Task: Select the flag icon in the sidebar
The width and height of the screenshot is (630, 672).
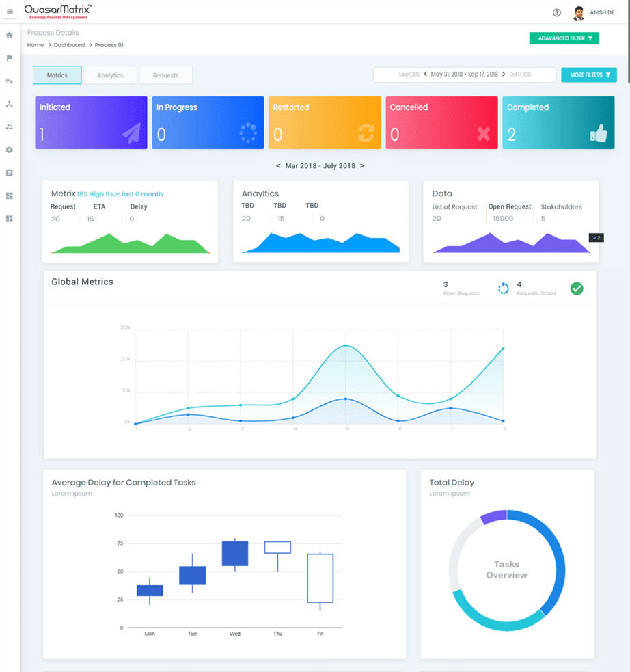Action: [10, 58]
